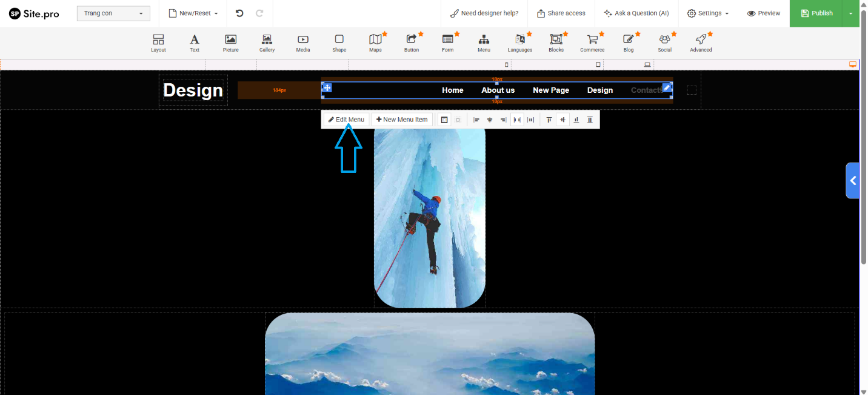Open the Trang con page dropdown
This screenshot has height=395, width=868.
tap(113, 13)
